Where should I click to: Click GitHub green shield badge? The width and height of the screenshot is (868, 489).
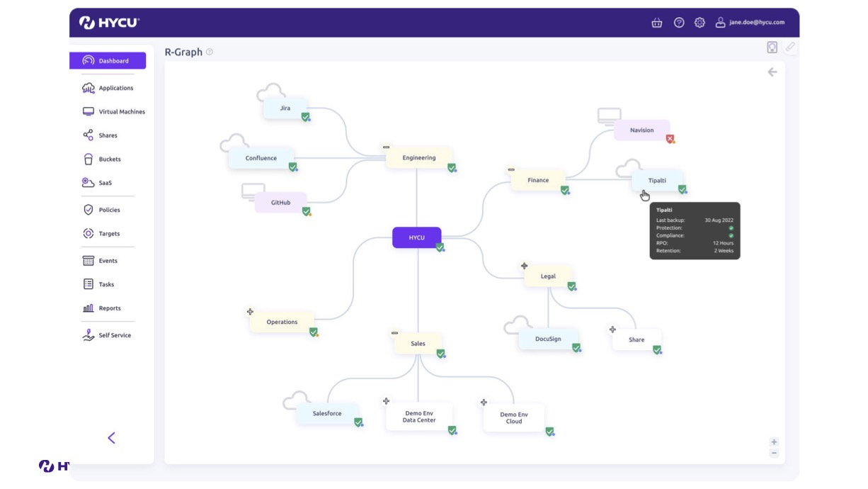point(307,211)
